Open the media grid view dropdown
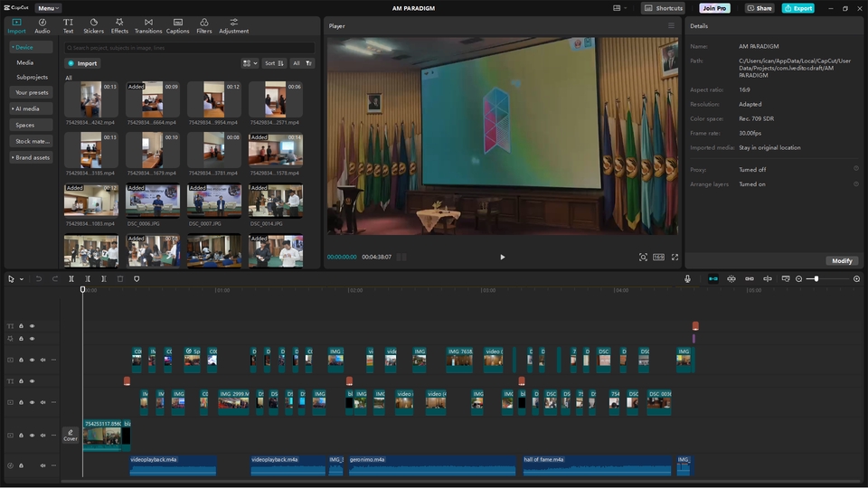Image resolution: width=868 pixels, height=488 pixels. pyautogui.click(x=250, y=63)
